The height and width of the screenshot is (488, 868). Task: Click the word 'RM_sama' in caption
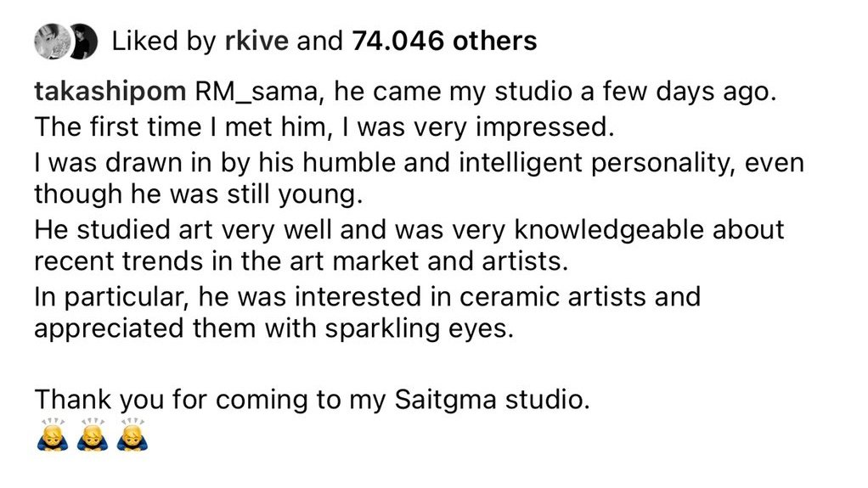tap(258, 92)
